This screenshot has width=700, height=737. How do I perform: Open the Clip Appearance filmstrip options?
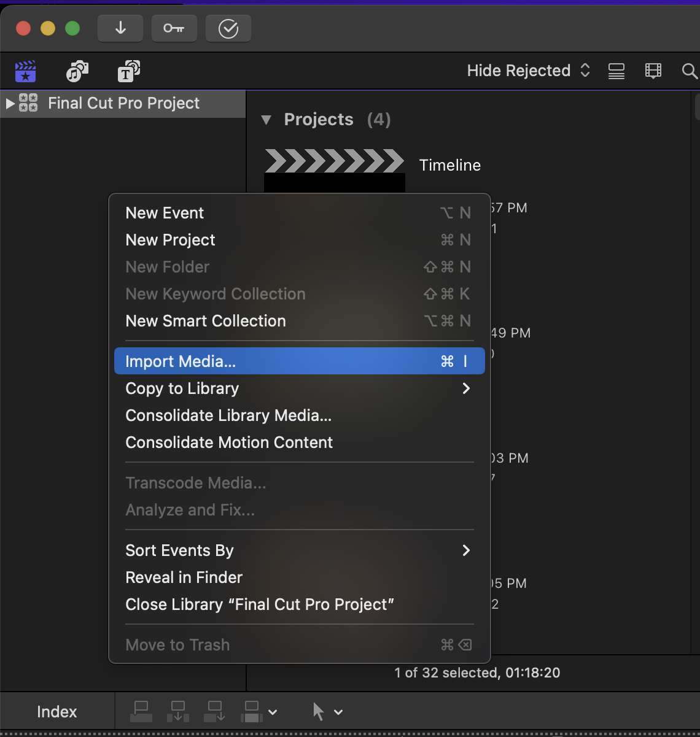[x=653, y=71]
